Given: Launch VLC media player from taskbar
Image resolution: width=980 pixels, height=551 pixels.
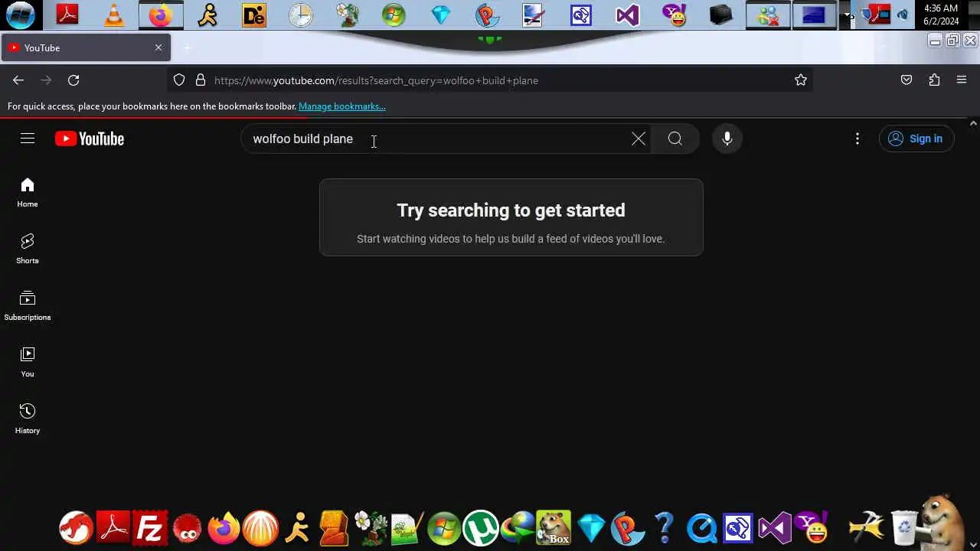Looking at the screenshot, I should (x=114, y=15).
